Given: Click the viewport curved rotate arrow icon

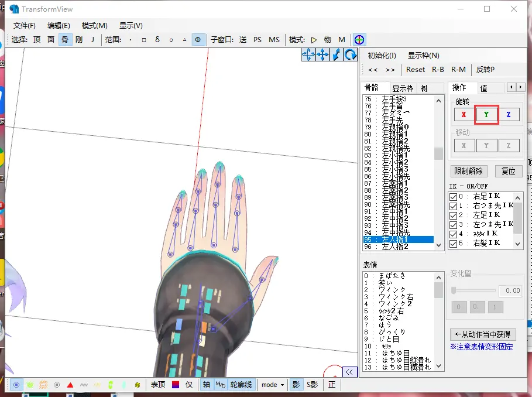Looking at the screenshot, I should click(351, 54).
